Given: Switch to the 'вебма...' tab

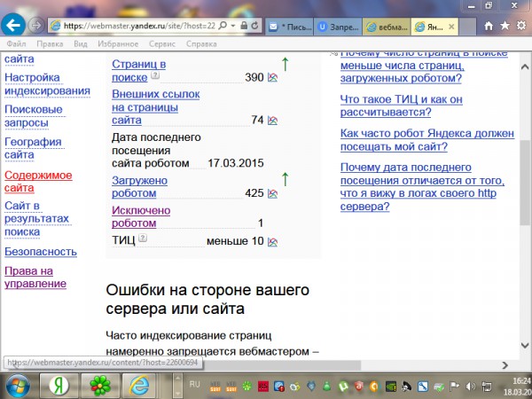Looking at the screenshot, I should 387,27.
